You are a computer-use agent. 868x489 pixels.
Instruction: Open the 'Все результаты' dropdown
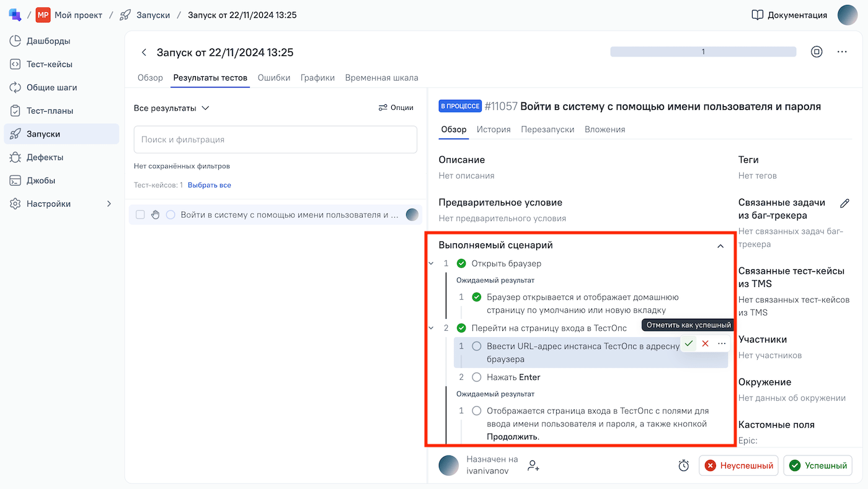(172, 108)
